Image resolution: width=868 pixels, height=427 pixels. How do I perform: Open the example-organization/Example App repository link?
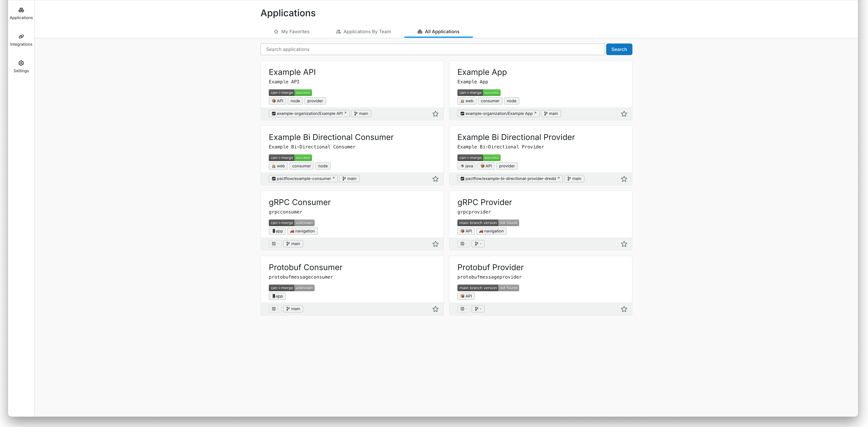click(x=498, y=113)
